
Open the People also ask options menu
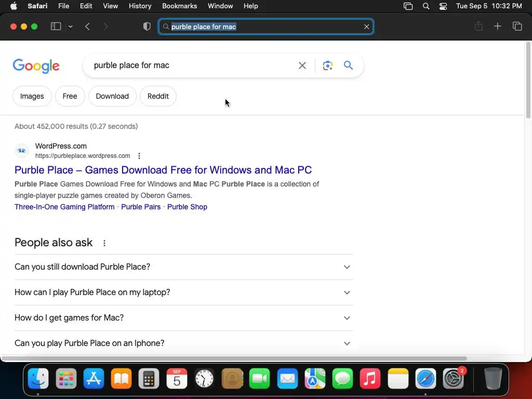(x=104, y=243)
